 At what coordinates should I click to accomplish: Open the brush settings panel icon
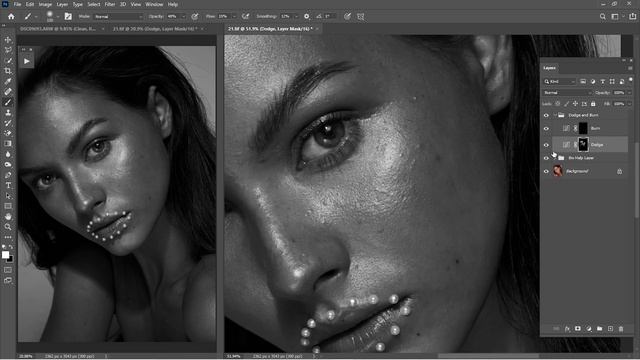pyautogui.click(x=68, y=16)
